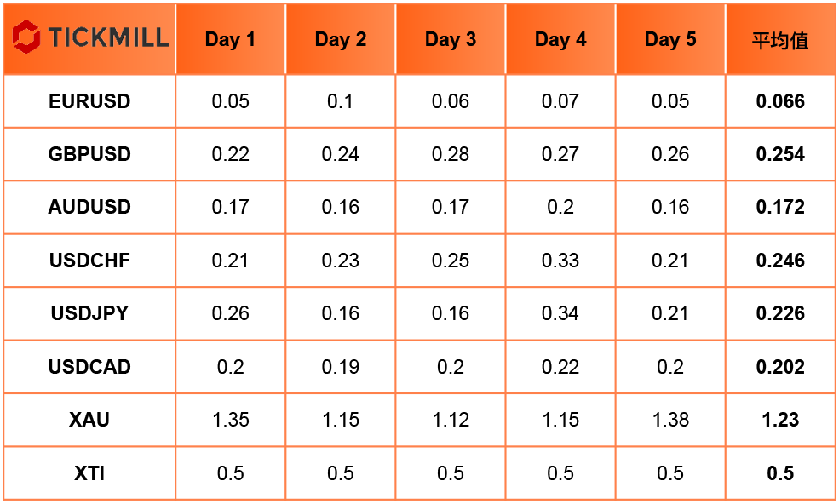Select the USDJPY row label

pyautogui.click(x=89, y=313)
